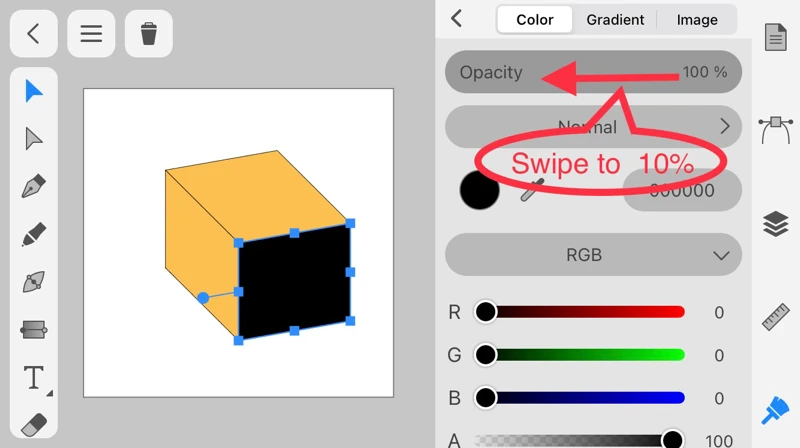
Task: Delete selection with trash icon
Action: coord(149,34)
